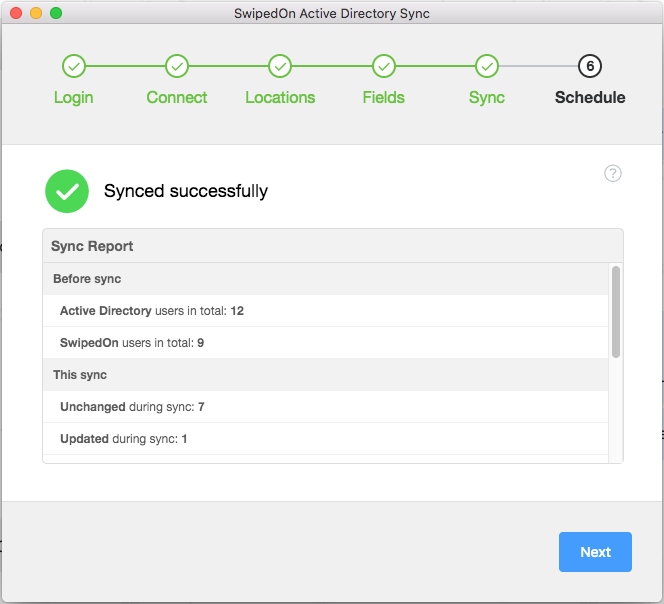Go to the Fields step label
Image resolution: width=664 pixels, height=604 pixels.
click(x=383, y=98)
